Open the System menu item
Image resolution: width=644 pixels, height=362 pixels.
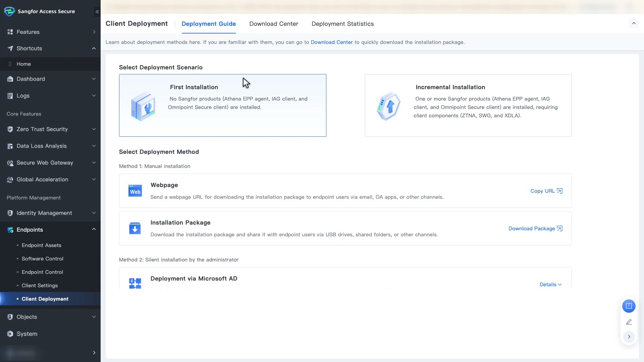(x=50, y=334)
